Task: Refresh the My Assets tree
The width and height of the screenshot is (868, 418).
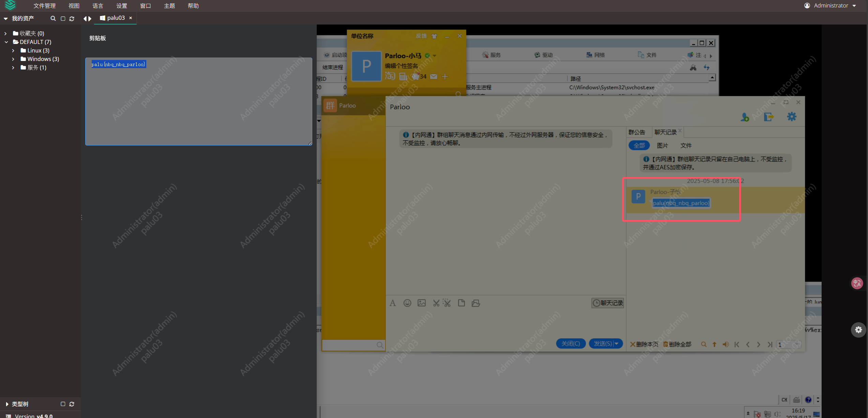Action: pos(72,18)
